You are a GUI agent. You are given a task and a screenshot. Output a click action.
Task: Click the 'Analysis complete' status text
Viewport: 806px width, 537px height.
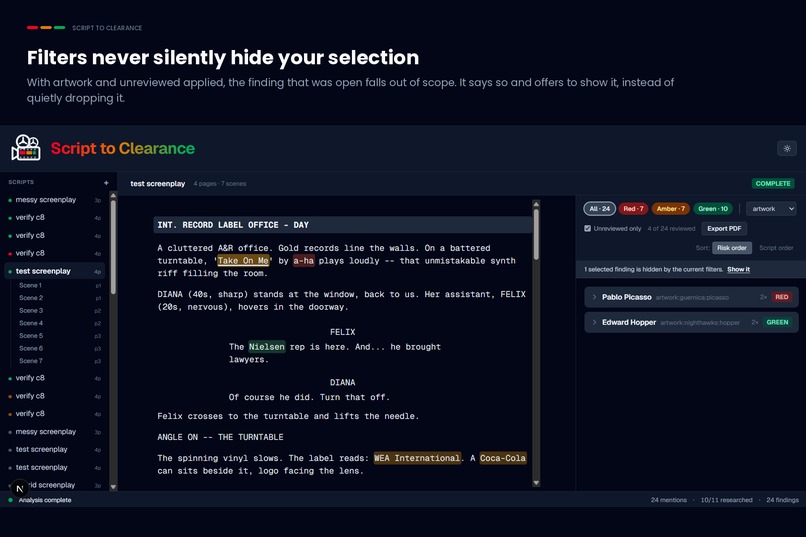[45, 500]
